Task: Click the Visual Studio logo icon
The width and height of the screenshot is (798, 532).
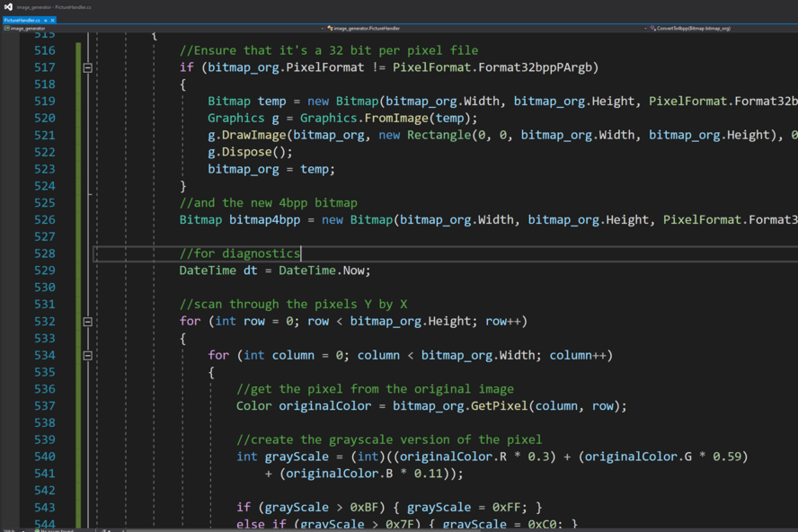Action: click(7, 6)
